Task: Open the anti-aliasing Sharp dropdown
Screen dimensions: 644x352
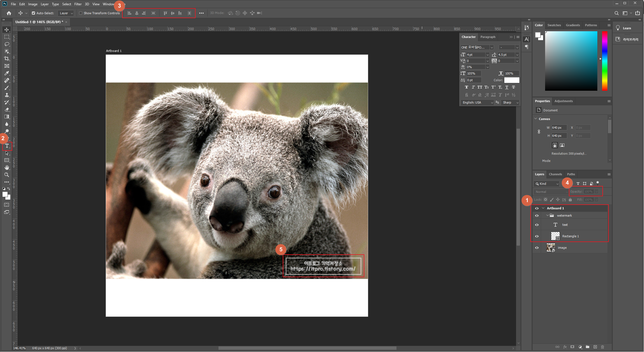Action: pyautogui.click(x=510, y=103)
